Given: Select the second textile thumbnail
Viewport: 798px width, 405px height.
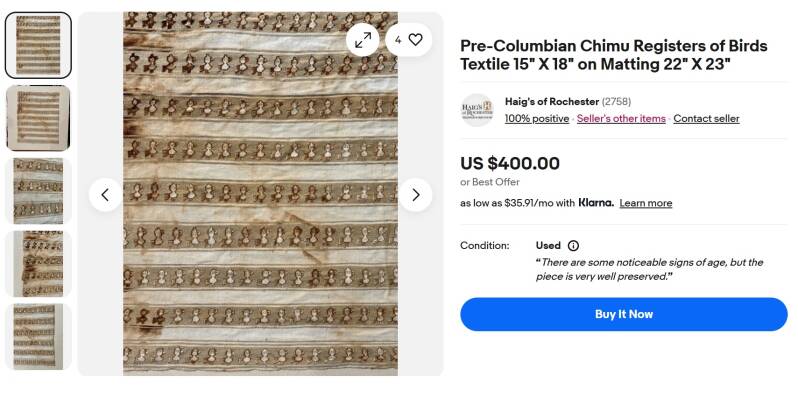Looking at the screenshot, I should 38,118.
